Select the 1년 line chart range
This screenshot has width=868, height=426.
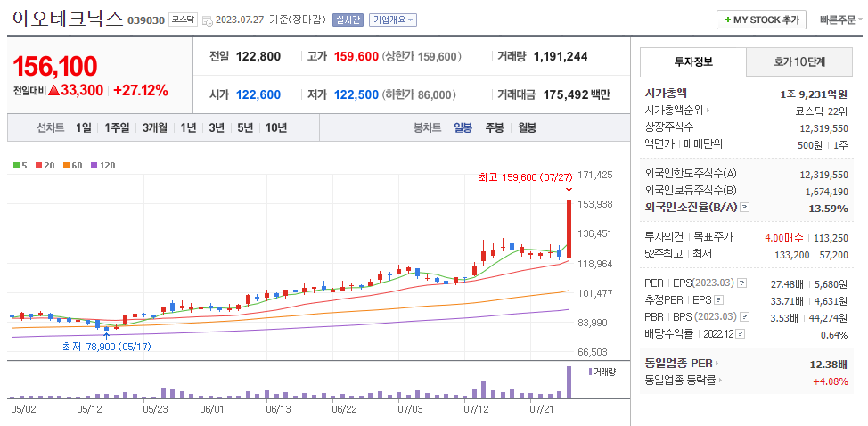tap(188, 127)
